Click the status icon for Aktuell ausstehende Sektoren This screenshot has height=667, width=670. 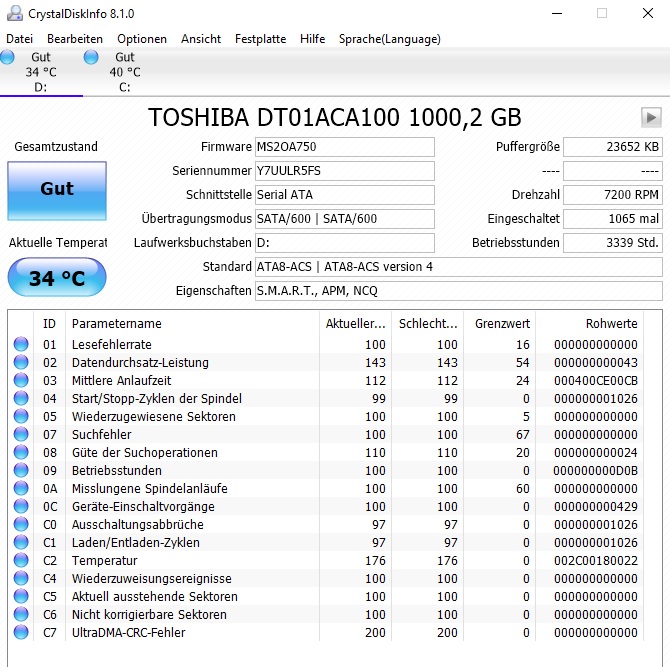(x=21, y=596)
